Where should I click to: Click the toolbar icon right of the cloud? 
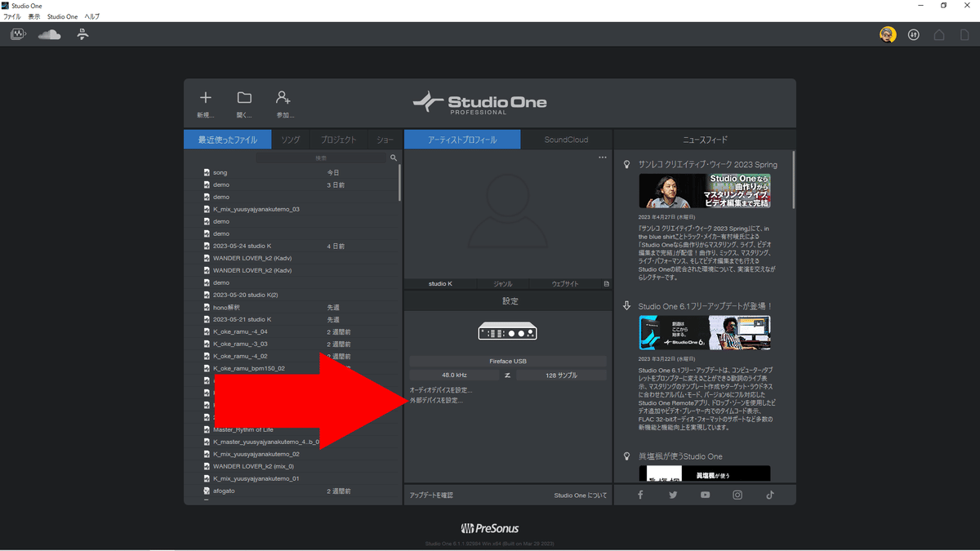[x=82, y=34]
